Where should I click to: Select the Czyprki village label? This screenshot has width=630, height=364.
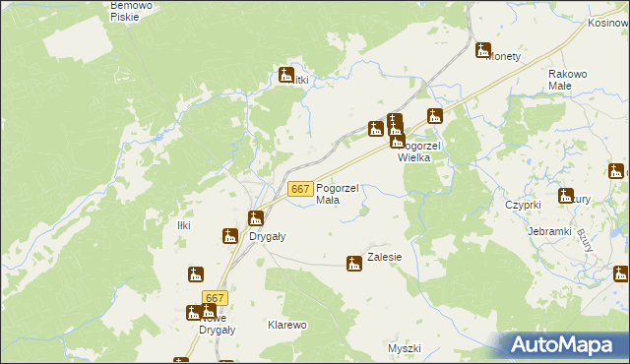[x=523, y=205]
